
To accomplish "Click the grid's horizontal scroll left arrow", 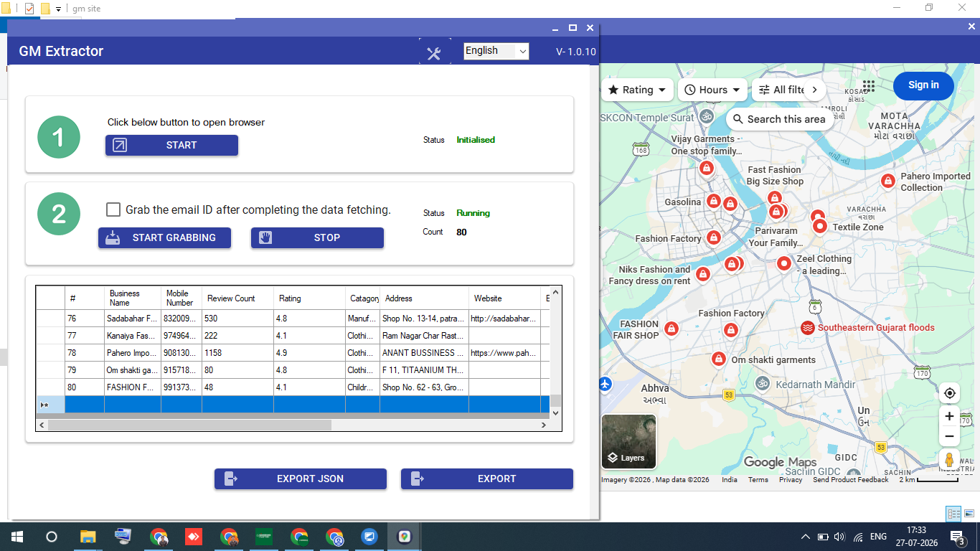I will [x=42, y=425].
